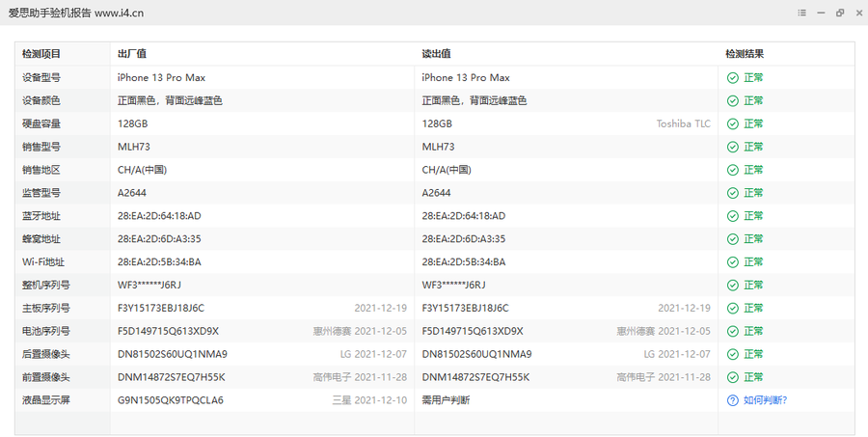The image size is (868, 437).
Task: Select the Wi-Fi地址 row label
Action: (x=43, y=262)
